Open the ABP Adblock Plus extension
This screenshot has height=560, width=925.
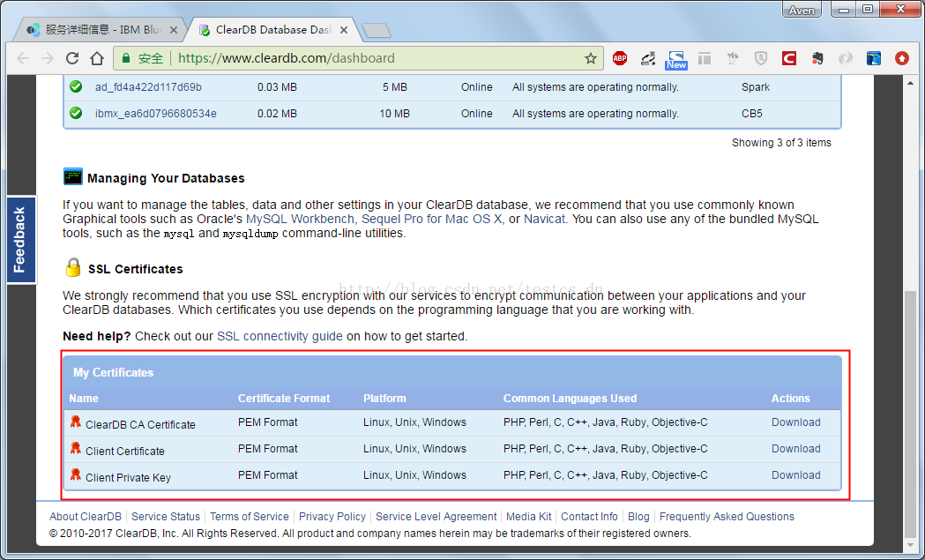619,58
